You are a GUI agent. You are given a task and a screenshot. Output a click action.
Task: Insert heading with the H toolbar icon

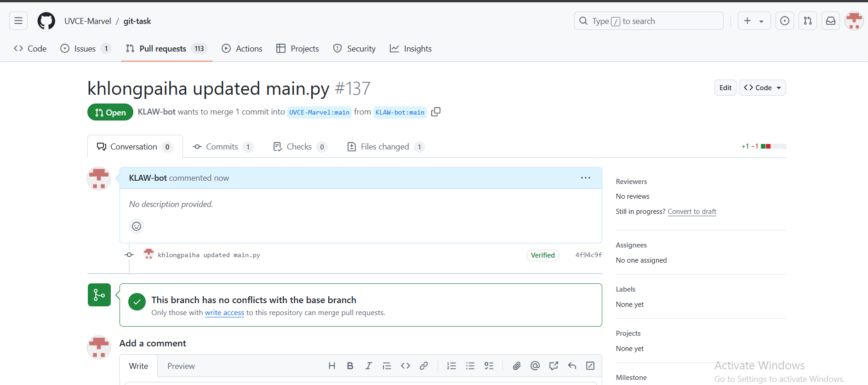coord(332,366)
